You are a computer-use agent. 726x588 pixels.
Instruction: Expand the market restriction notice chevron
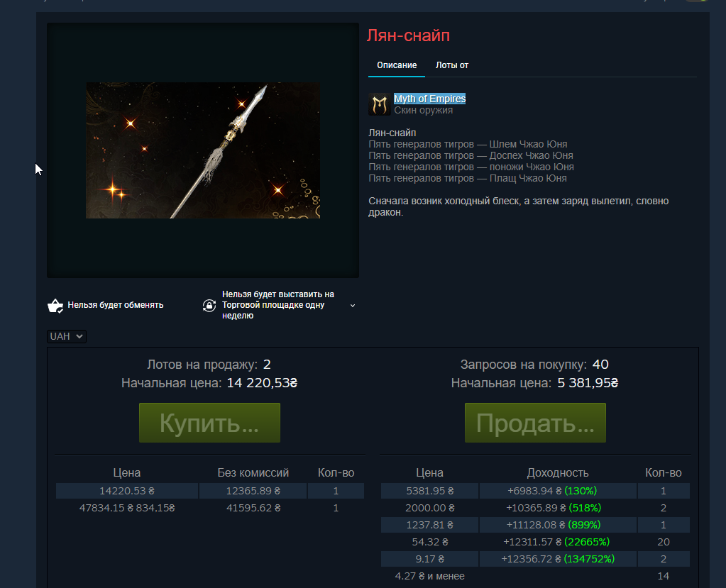point(353,305)
